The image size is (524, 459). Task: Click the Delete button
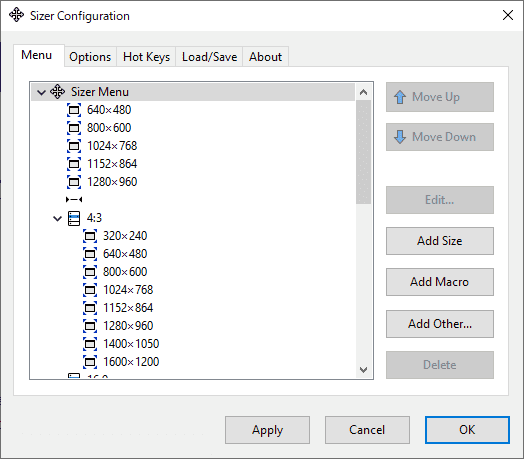pyautogui.click(x=440, y=365)
